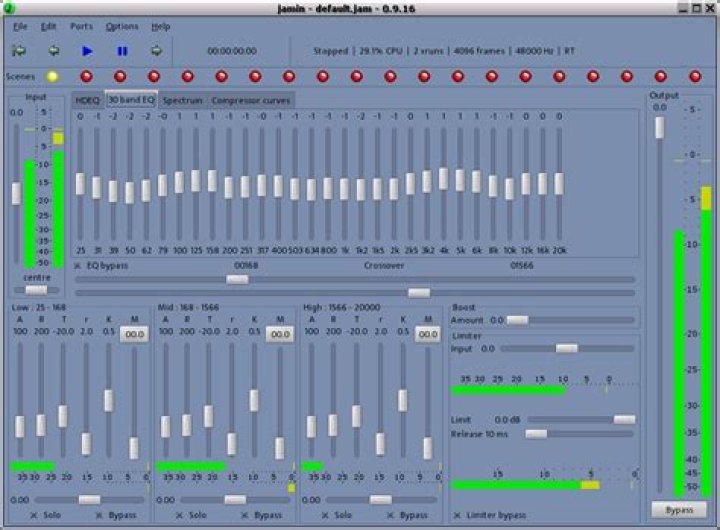Click the jamin window icon in the title bar
The image size is (720, 530).
[8, 8]
